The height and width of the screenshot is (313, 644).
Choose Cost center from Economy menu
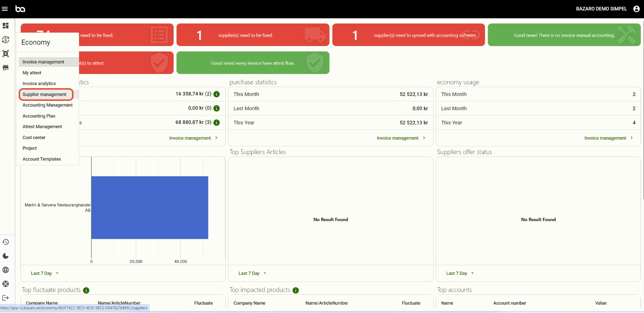(x=34, y=138)
